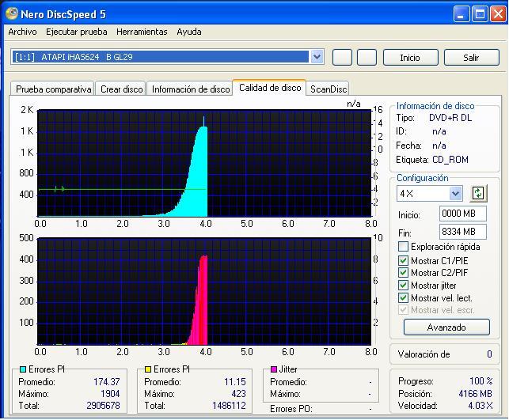Uncheck Mostrar C1/PIE
Screen dimensions: 509x420
[404, 260]
